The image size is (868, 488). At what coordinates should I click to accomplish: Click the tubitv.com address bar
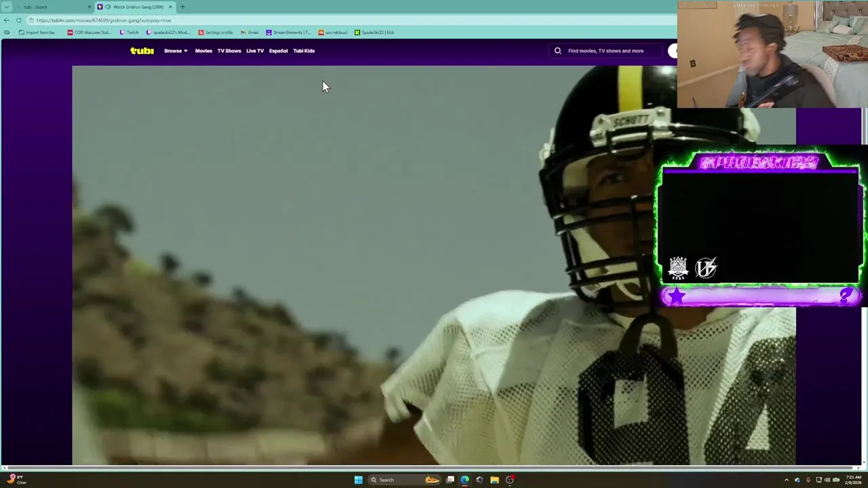[x=353, y=20]
